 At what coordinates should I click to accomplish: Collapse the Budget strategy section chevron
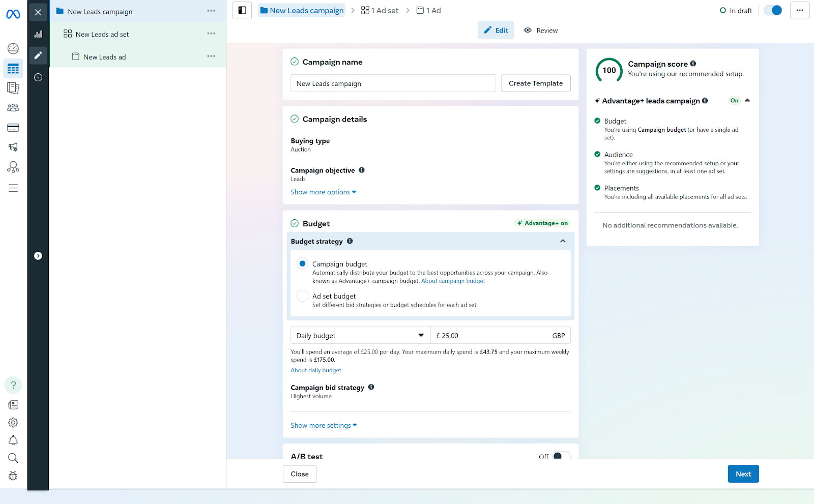coord(563,241)
